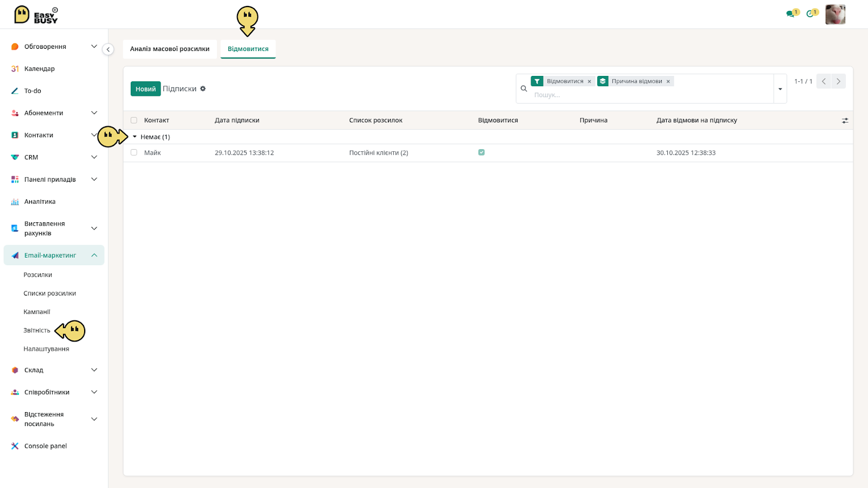Click the Причина відмови group layers icon
This screenshot has width=868, height=488.
(603, 81)
